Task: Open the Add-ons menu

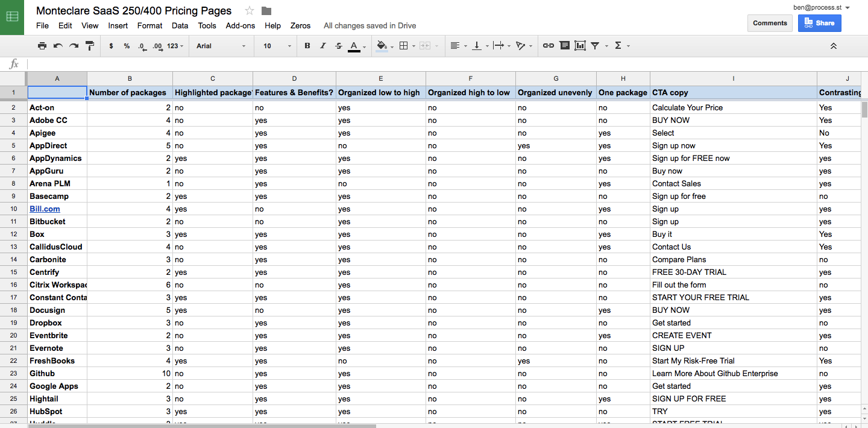Action: [241, 26]
